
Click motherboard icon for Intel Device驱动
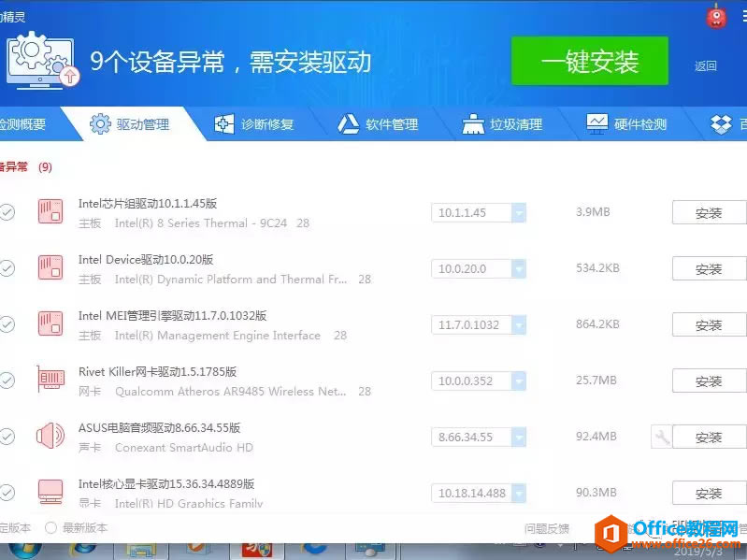(50, 267)
